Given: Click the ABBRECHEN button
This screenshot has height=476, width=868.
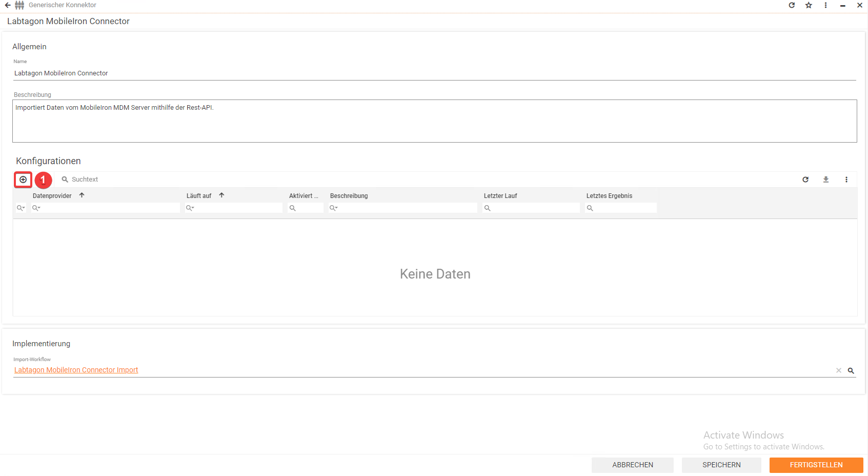Looking at the screenshot, I should (633, 465).
